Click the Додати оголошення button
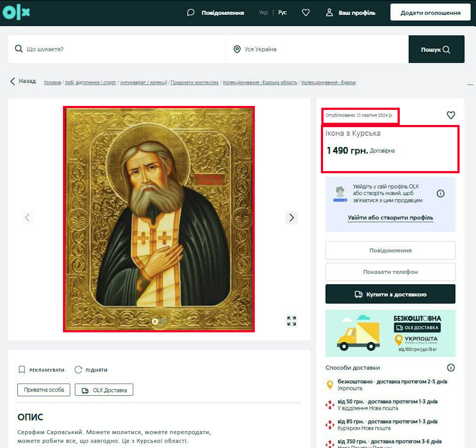Screen dimensions: 476x448 pos(430,12)
